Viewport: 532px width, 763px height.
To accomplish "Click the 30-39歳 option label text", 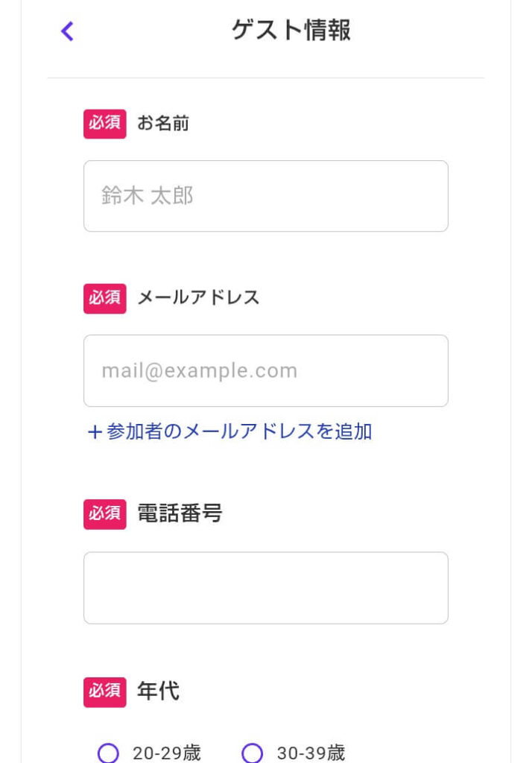I will 311,753.
